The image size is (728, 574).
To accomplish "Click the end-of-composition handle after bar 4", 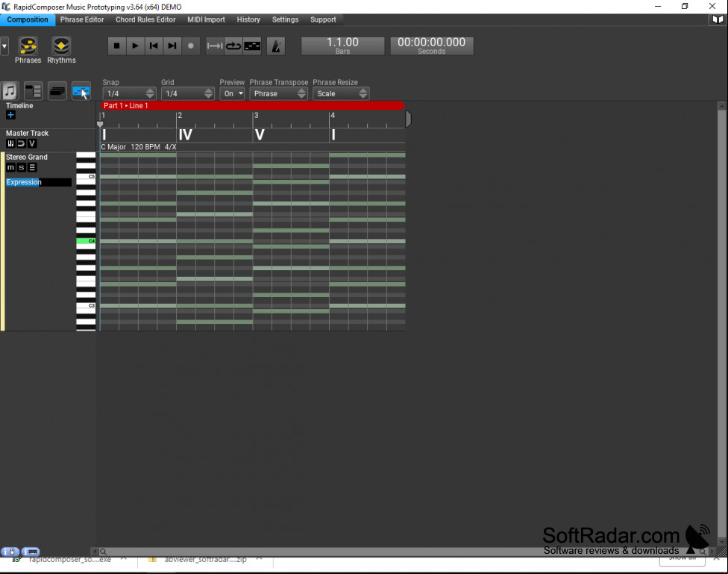I will [408, 119].
